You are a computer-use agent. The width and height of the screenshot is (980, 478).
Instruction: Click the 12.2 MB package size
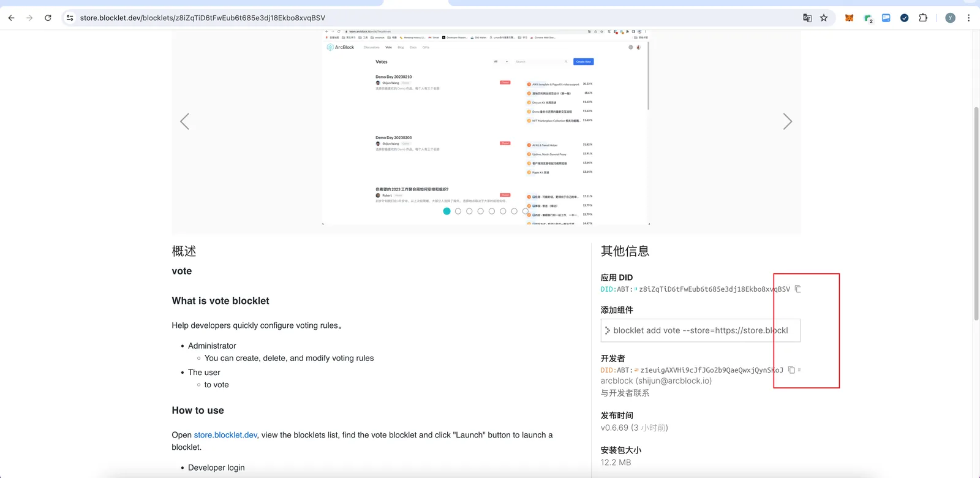point(616,463)
